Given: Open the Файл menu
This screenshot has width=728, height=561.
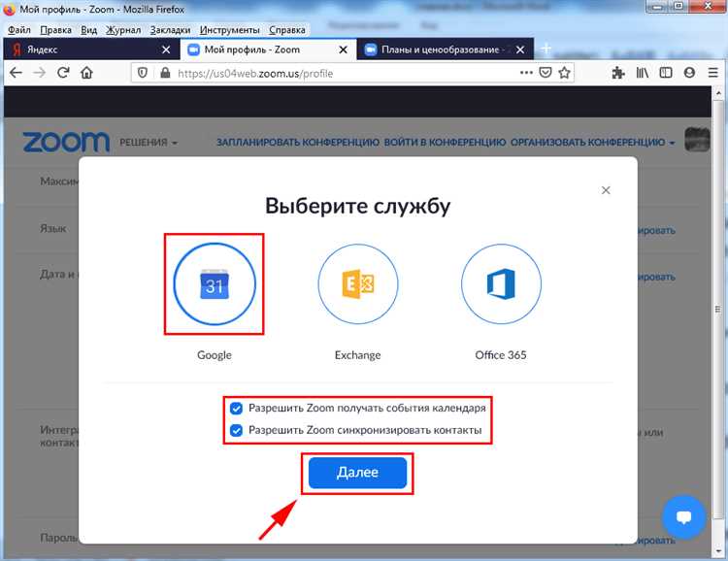Looking at the screenshot, I should tap(19, 30).
